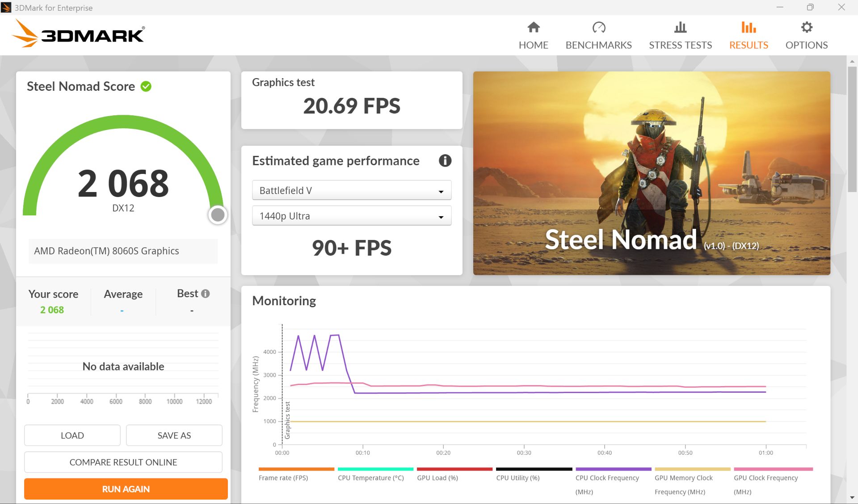The image size is (858, 504).
Task: Open the 1440p Ultra resolution dropdown
Action: click(x=351, y=216)
